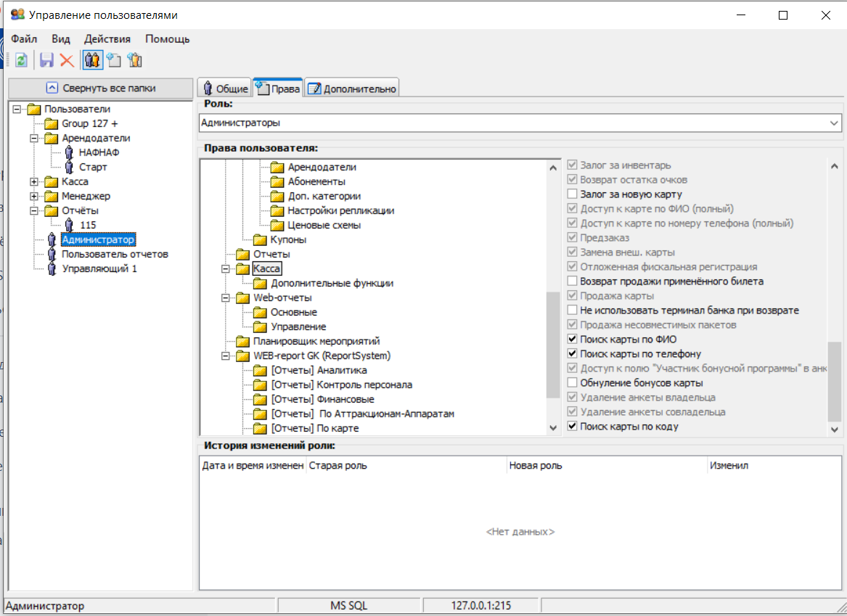Click the MS SQL status bar entry

point(348,606)
